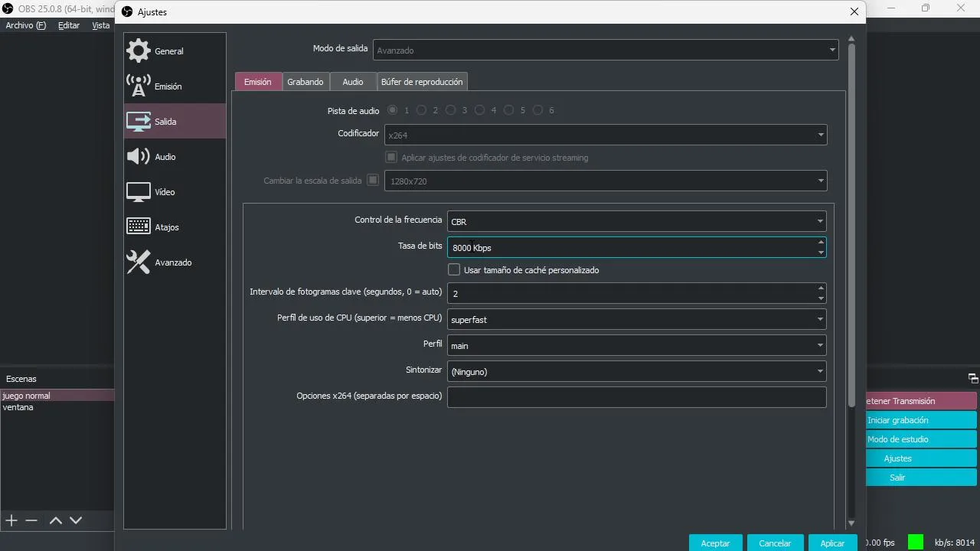980x551 pixels.
Task: Switch to Grabando tab
Action: click(x=305, y=81)
